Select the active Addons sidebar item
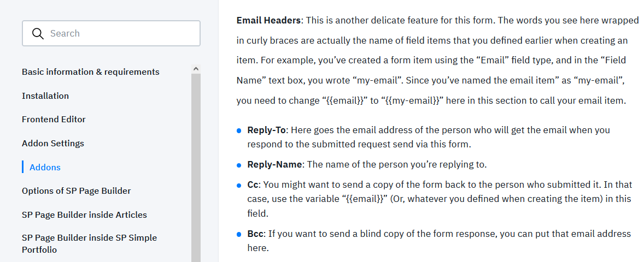Image resolution: width=644 pixels, height=262 pixels. coord(45,168)
